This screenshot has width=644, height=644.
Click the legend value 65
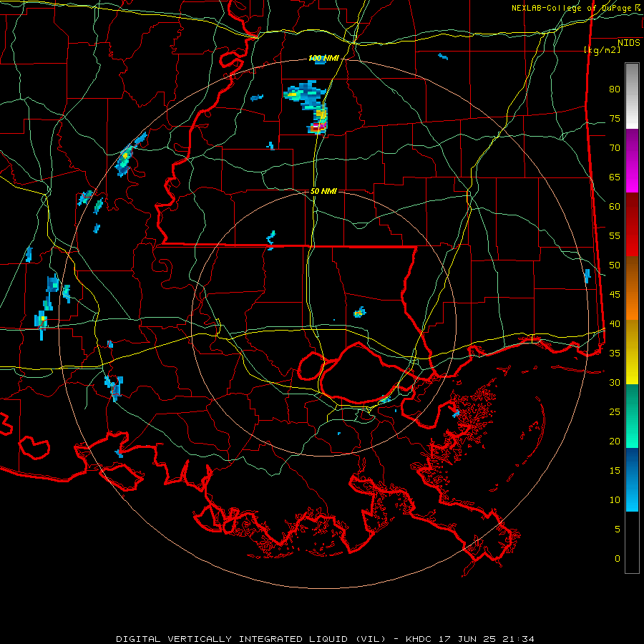pyautogui.click(x=615, y=177)
